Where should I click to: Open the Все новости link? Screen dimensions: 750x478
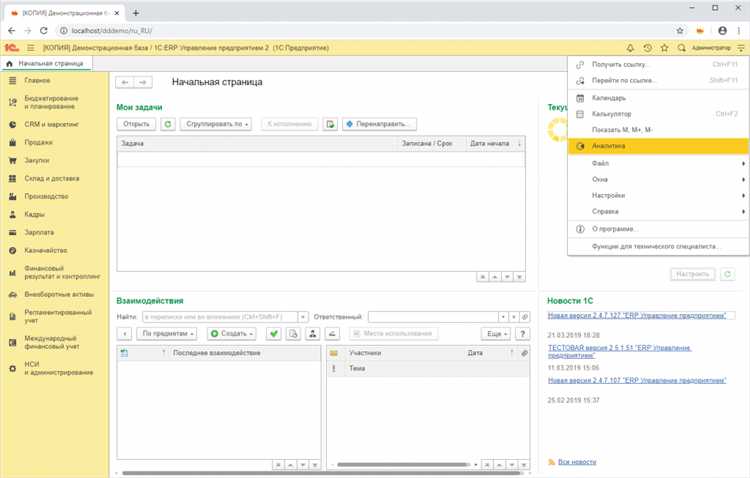coord(577,462)
